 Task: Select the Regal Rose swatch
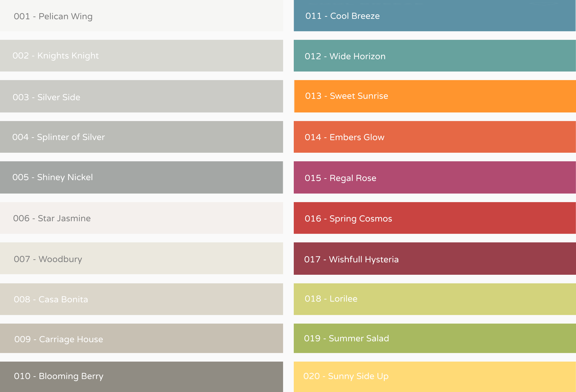(434, 178)
